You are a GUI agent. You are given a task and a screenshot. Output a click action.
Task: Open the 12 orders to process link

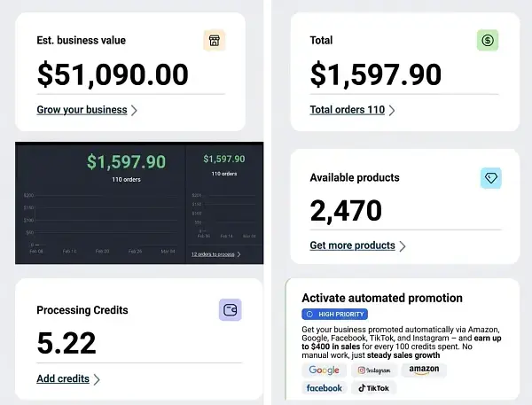pos(214,254)
